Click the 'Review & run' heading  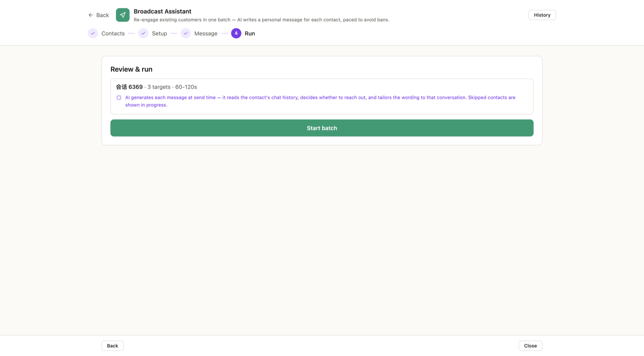click(x=131, y=69)
